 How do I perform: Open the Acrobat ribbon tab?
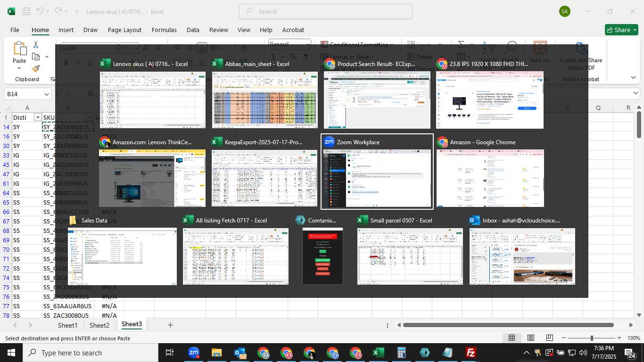coord(293,30)
